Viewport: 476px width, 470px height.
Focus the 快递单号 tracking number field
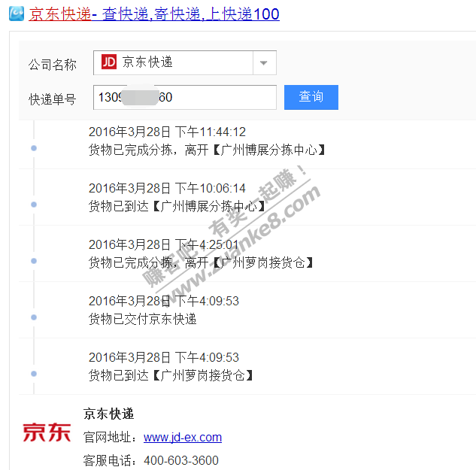point(185,98)
